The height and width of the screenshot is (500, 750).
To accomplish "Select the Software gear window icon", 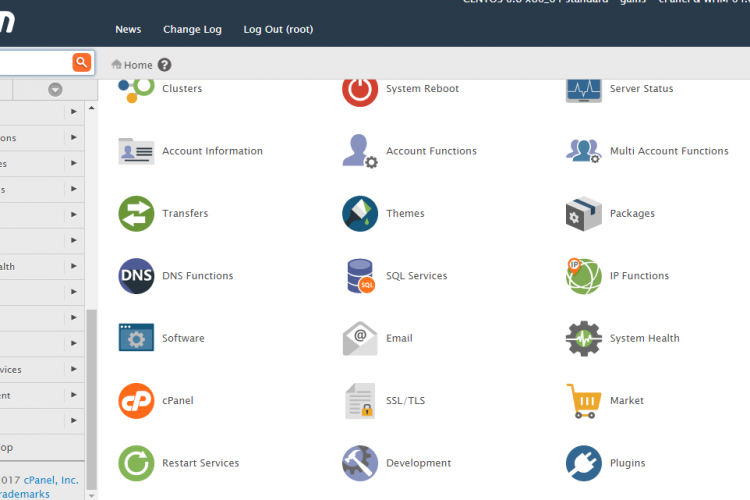I will pyautogui.click(x=136, y=337).
